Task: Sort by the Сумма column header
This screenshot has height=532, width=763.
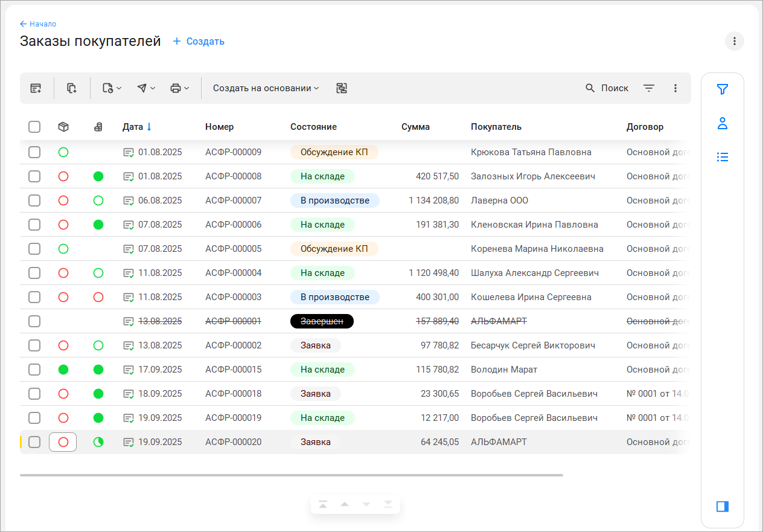Action: pyautogui.click(x=415, y=127)
